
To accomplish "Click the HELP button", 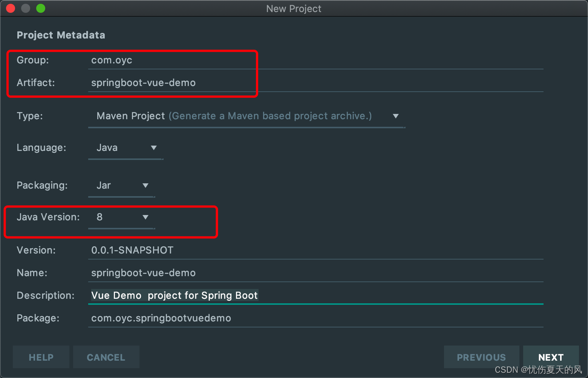I will [x=41, y=357].
